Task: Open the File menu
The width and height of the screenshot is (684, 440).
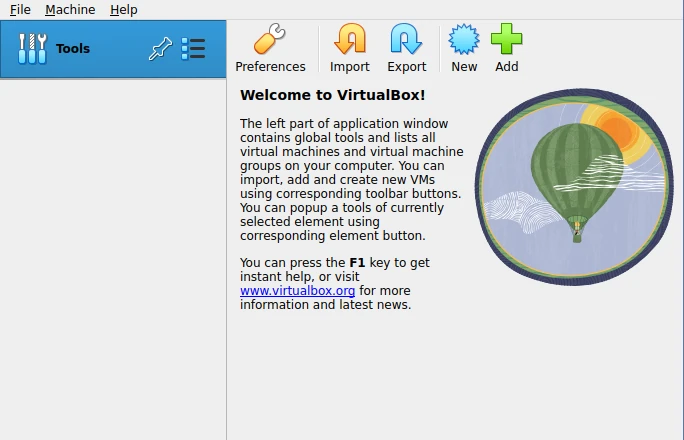Action: point(20,9)
